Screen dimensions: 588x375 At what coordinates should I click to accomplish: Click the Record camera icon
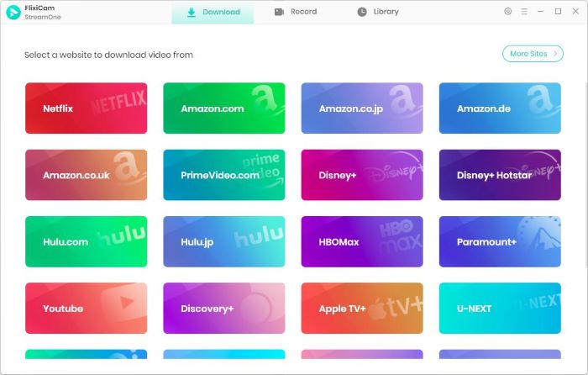click(x=279, y=12)
